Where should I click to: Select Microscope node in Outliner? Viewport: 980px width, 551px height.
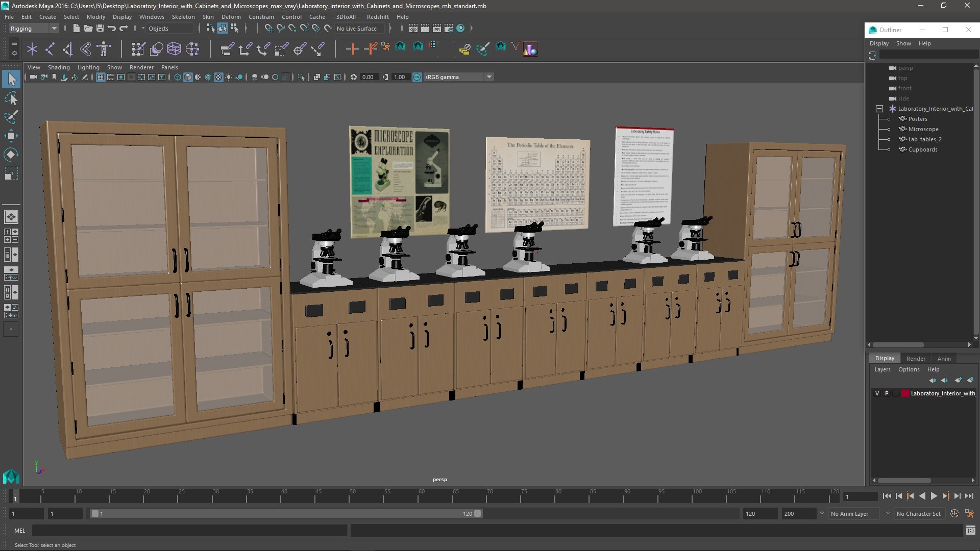[923, 129]
